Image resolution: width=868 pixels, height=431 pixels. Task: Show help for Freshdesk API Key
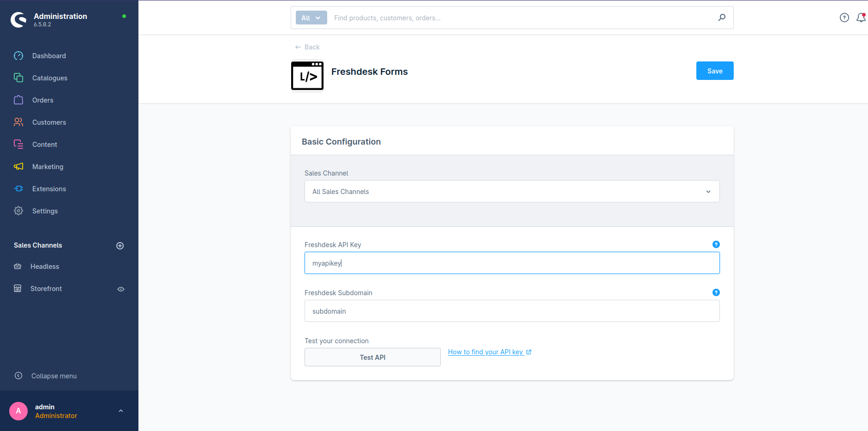tap(716, 244)
